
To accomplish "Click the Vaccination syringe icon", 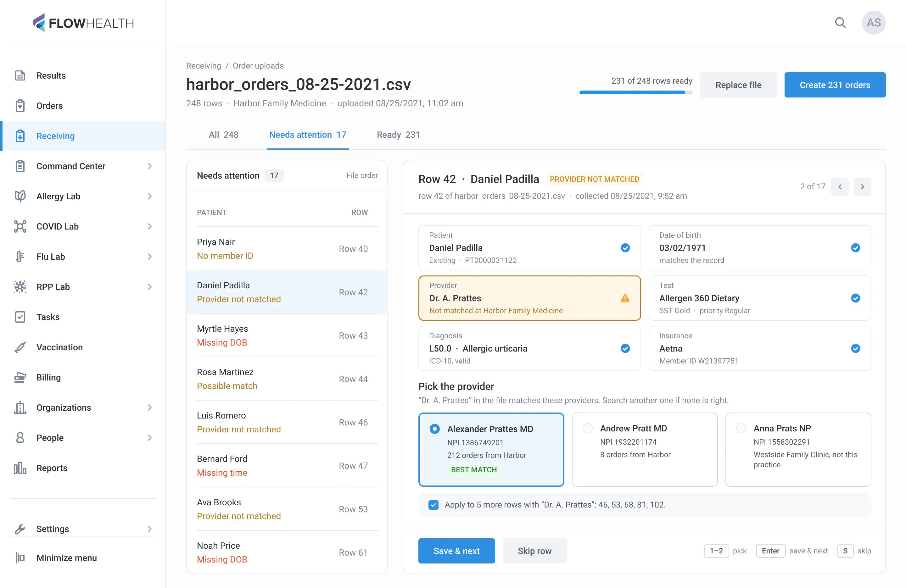I will [20, 347].
